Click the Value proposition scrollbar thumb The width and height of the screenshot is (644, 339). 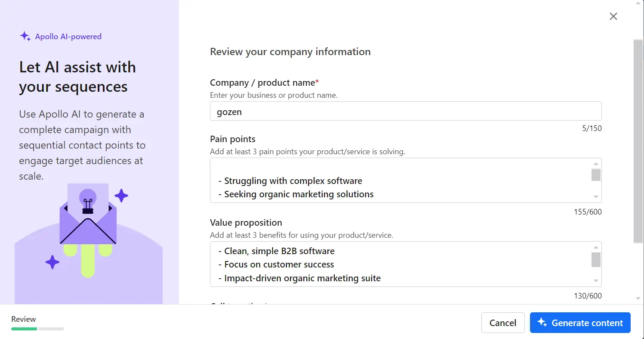pyautogui.click(x=596, y=260)
